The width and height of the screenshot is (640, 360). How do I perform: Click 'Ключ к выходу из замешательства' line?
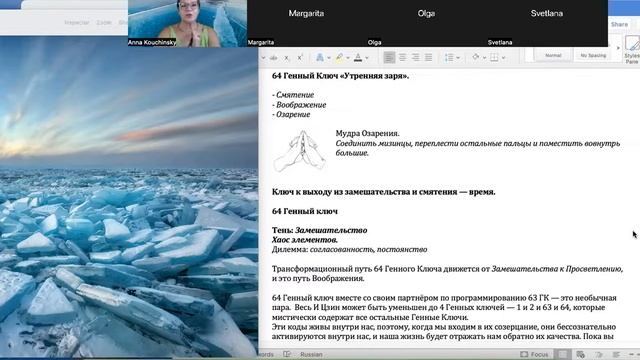pyautogui.click(x=383, y=192)
